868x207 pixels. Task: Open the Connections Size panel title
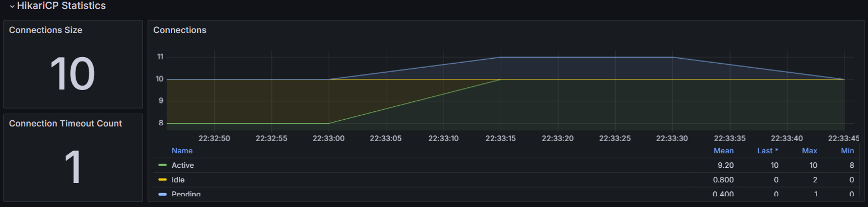point(45,30)
